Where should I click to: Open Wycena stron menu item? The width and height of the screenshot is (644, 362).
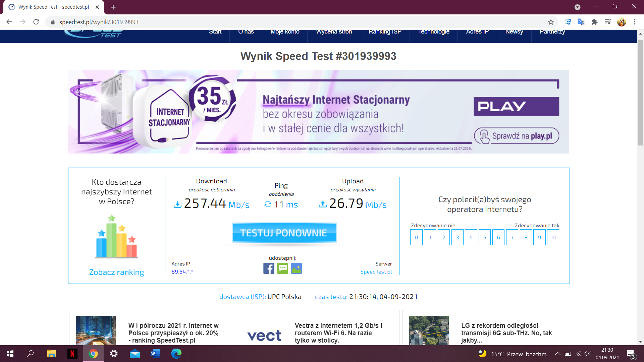click(x=334, y=32)
